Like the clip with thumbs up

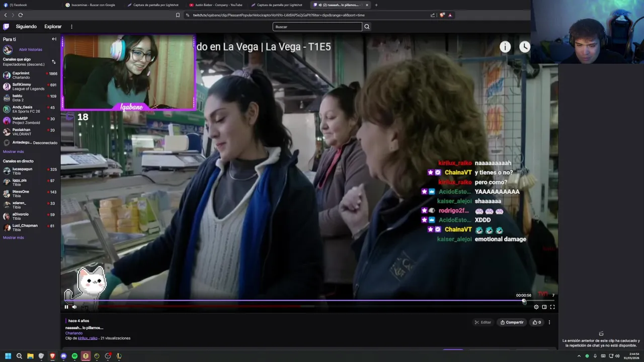pos(536,322)
